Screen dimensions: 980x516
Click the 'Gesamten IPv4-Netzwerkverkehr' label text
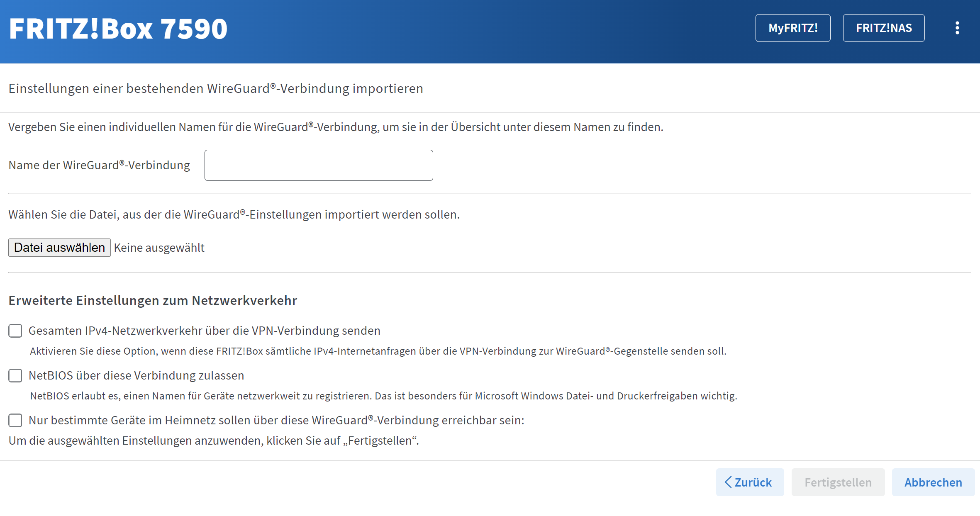[204, 331]
